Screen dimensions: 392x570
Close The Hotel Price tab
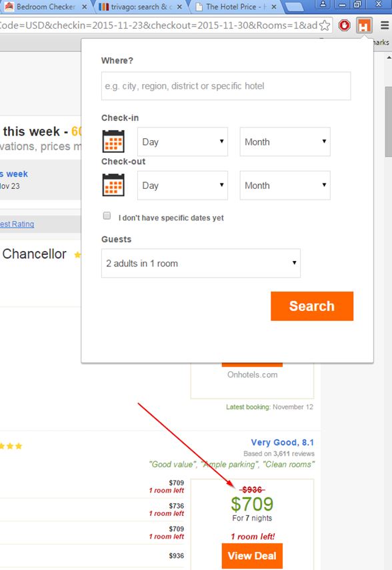274,7
